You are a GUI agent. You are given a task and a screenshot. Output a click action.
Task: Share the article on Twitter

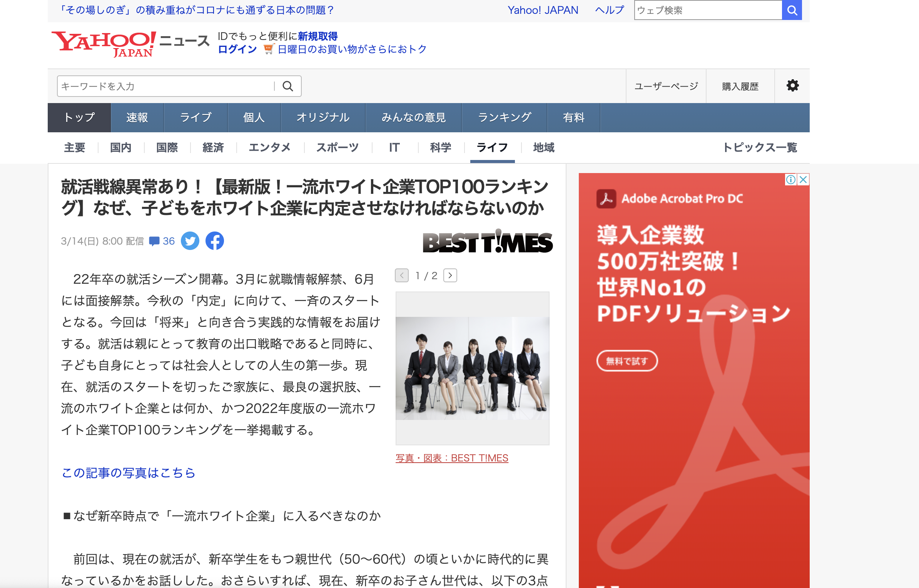pyautogui.click(x=190, y=241)
